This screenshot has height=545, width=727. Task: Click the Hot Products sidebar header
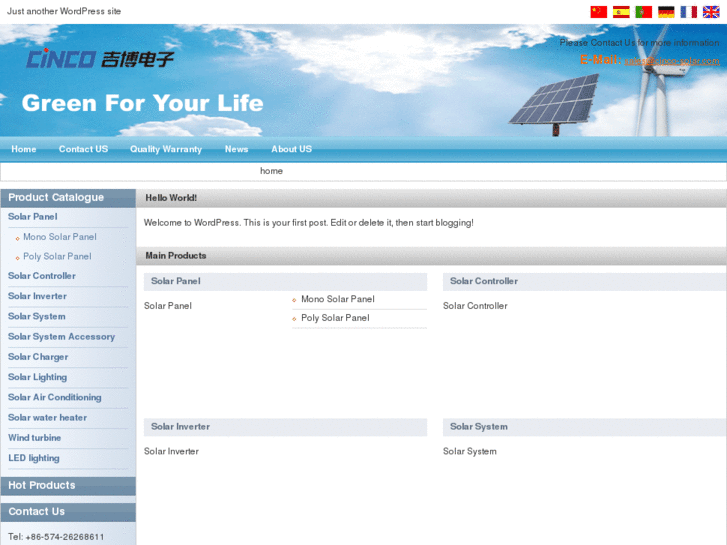68,486
